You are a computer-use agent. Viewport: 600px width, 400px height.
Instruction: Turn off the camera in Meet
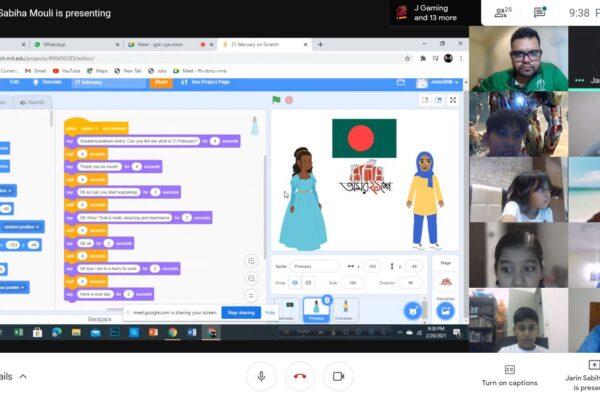pos(337,376)
